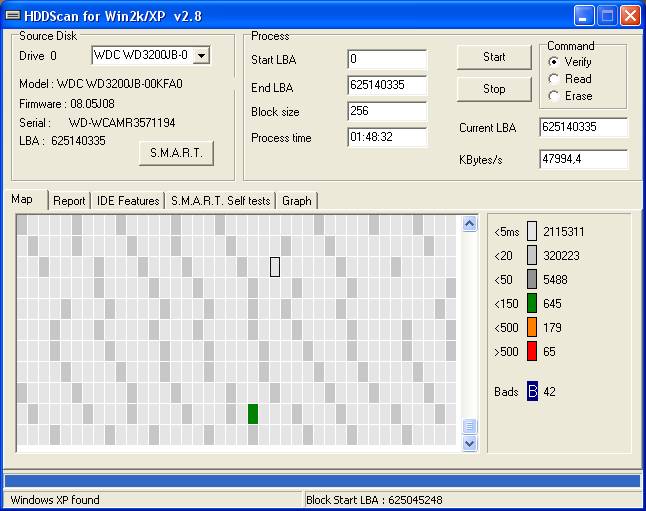Click the WDC WD3200JB-0 drive combo box
The height and width of the screenshot is (511, 646).
(150, 55)
